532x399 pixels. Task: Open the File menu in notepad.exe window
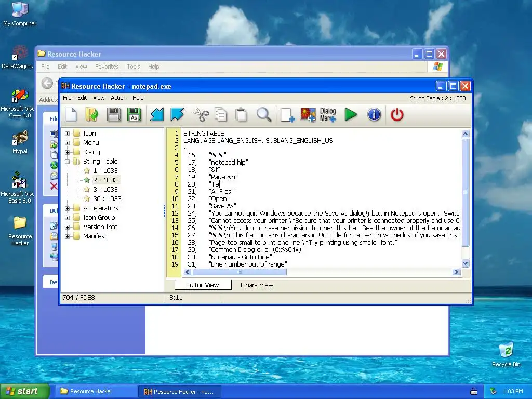pos(67,98)
